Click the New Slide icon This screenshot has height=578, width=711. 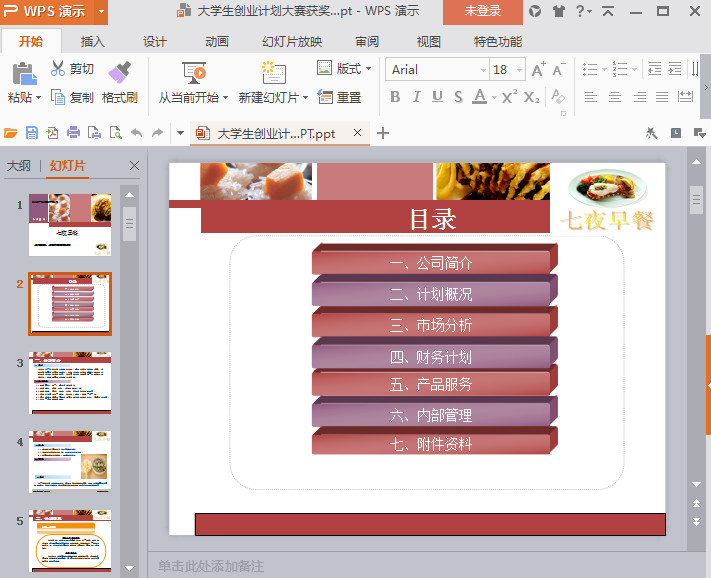pyautogui.click(x=273, y=73)
